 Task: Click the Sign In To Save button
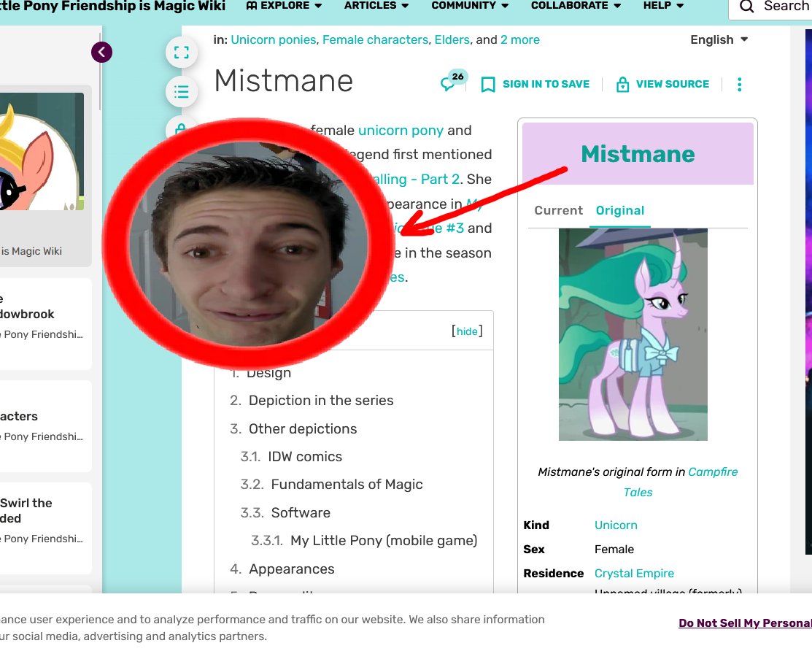pos(535,84)
